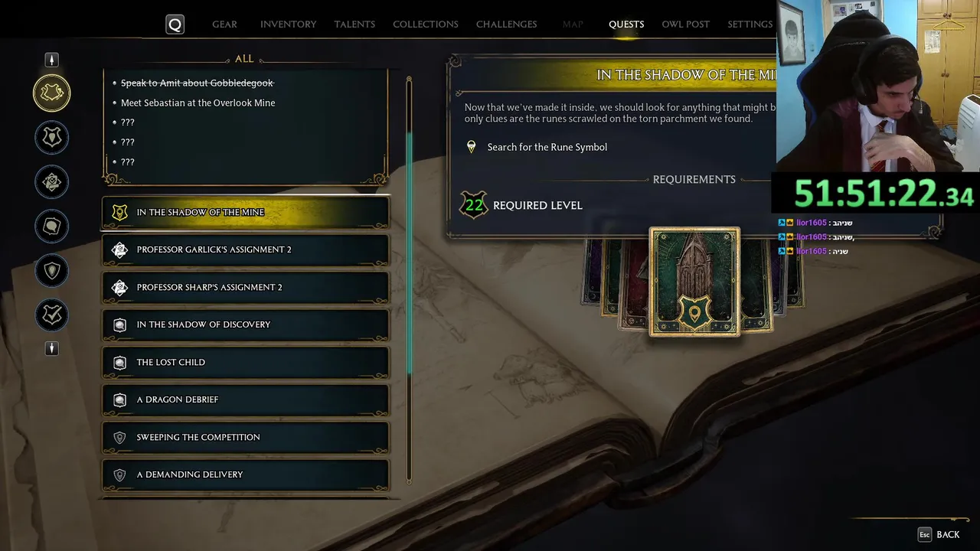Select Professor Garlick's Assignment 2 quest
Screen dimensions: 980x551
(x=246, y=249)
